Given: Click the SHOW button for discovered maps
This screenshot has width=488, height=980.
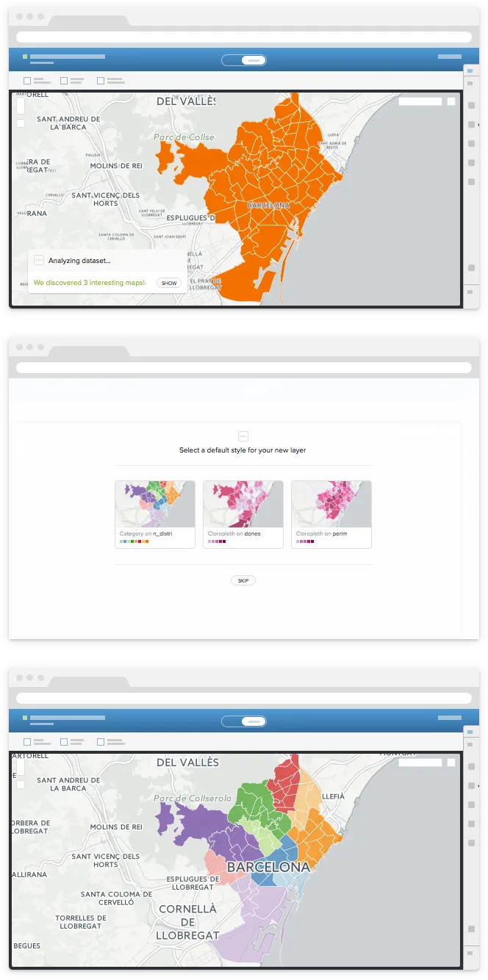Looking at the screenshot, I should (169, 283).
